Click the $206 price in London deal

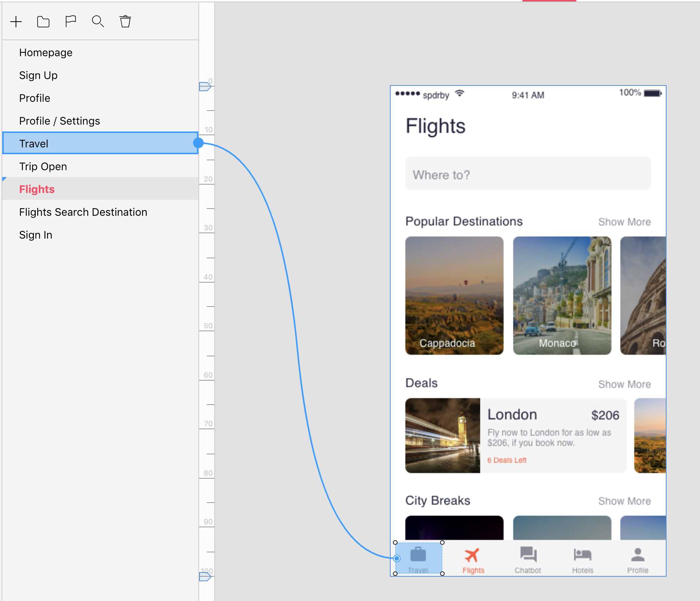(x=605, y=415)
